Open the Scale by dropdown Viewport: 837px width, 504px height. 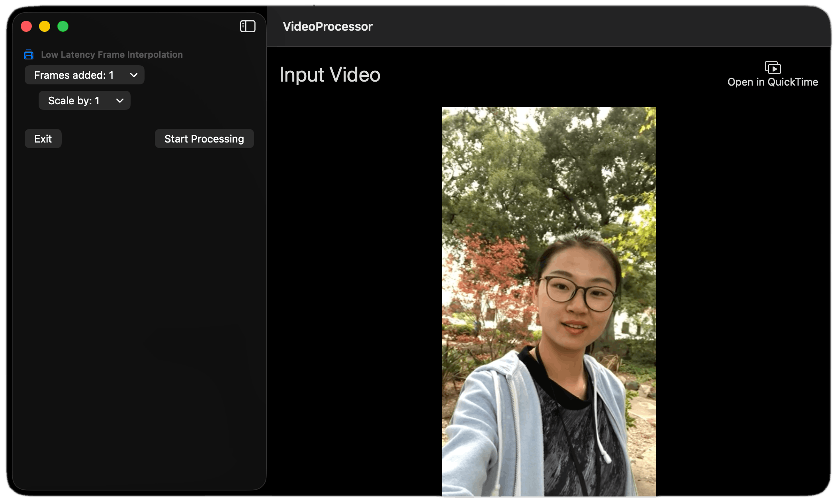tap(84, 101)
